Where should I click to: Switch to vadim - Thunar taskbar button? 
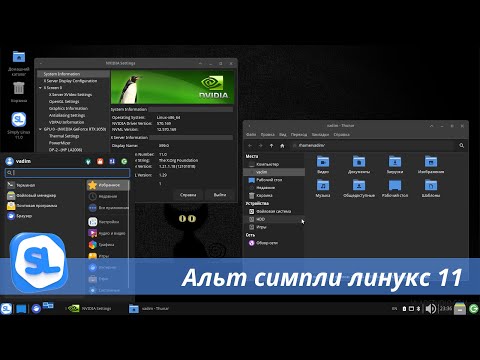(149, 309)
